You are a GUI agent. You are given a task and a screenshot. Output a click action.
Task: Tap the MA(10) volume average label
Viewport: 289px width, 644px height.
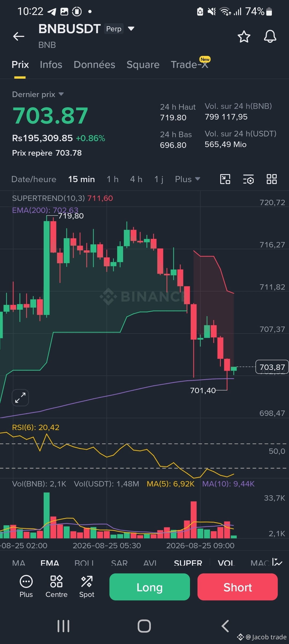click(x=228, y=484)
